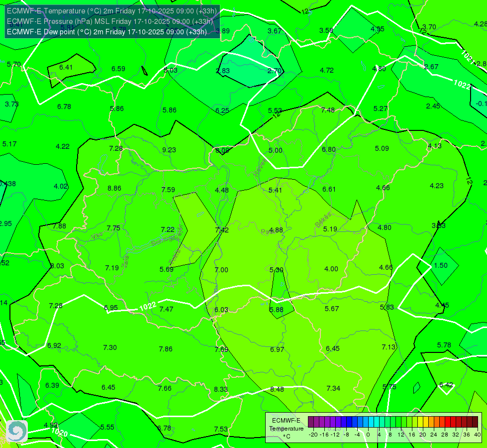This screenshot has width=487, height=448.
Task: Select the ECMWF-E Temperature 2m layer label
Action: [112, 11]
